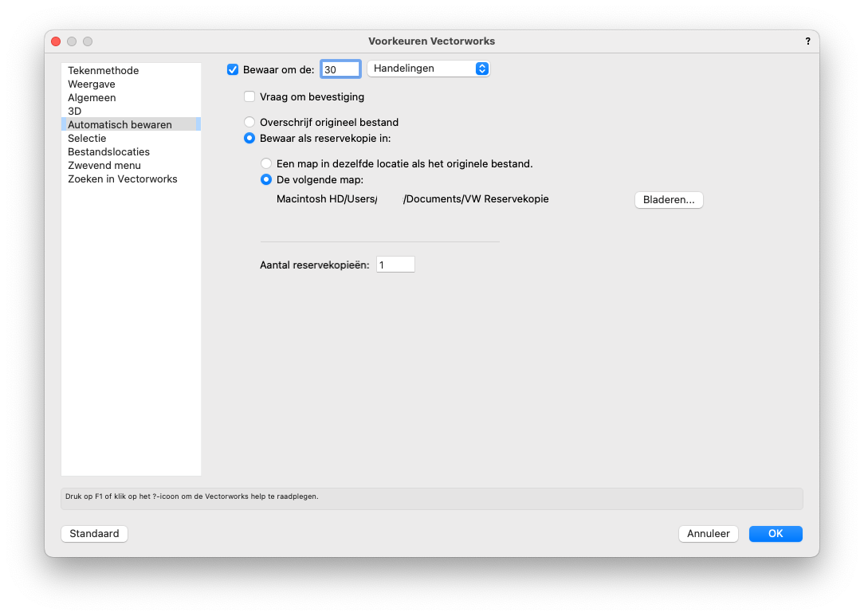864x616 pixels.
Task: Show the Bestandslocaties pane
Action: pyautogui.click(x=132, y=151)
